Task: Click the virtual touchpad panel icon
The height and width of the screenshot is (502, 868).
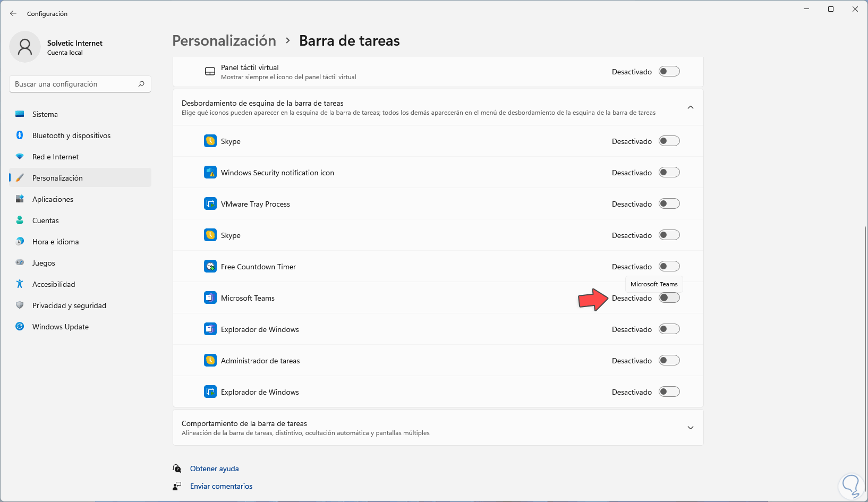Action: click(x=210, y=72)
